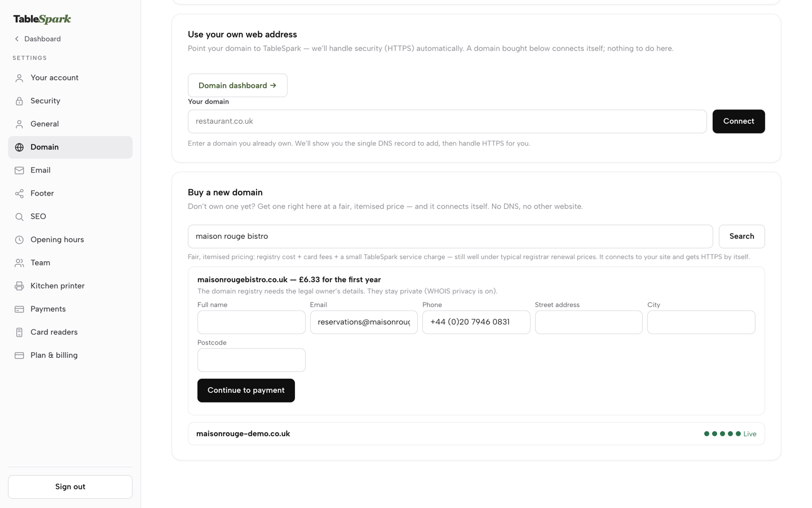Click the Kitchen printer icon
Screen dimensions: 812x508
(x=19, y=286)
